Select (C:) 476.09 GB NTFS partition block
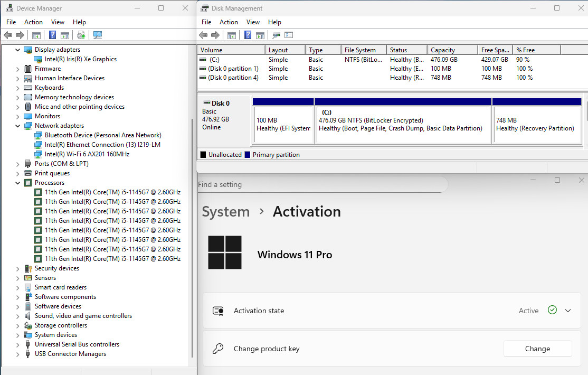Image resolution: width=588 pixels, height=375 pixels. 403,124
